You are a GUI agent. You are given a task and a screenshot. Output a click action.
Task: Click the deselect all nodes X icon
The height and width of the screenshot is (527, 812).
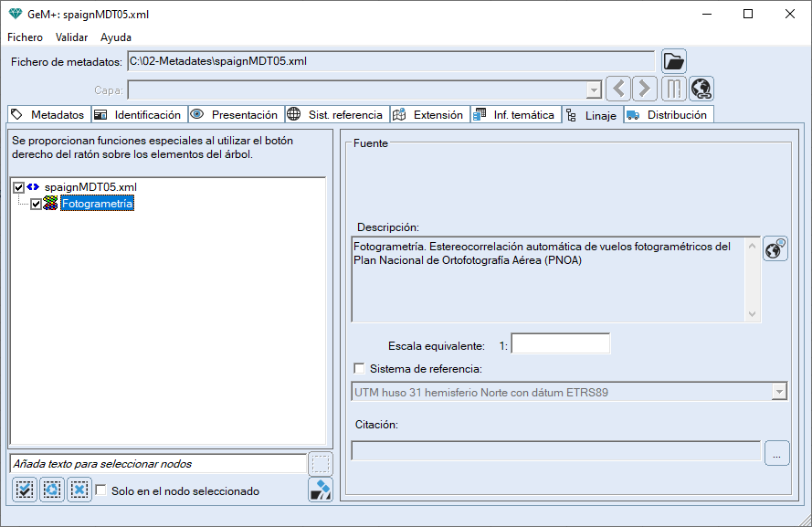pos(79,490)
